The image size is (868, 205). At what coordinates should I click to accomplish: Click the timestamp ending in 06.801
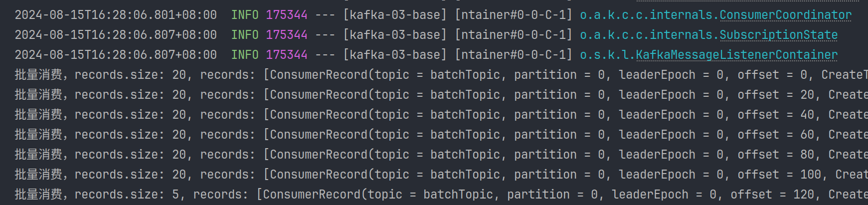click(x=116, y=15)
